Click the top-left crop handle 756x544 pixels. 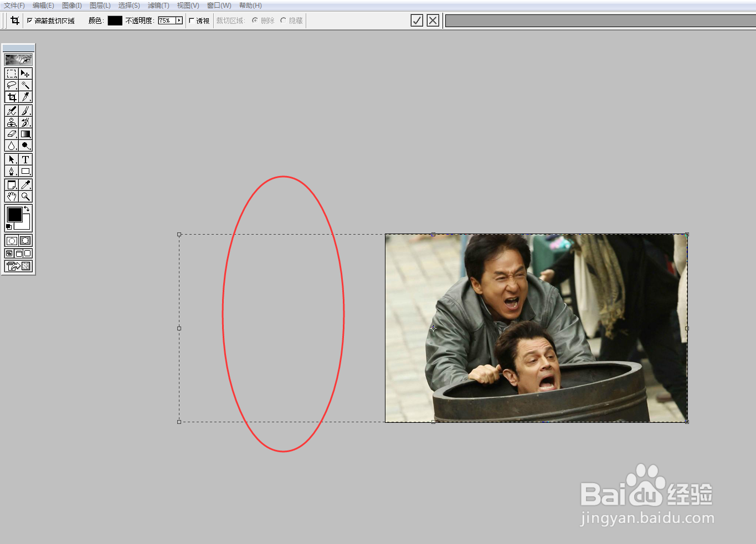coord(179,234)
